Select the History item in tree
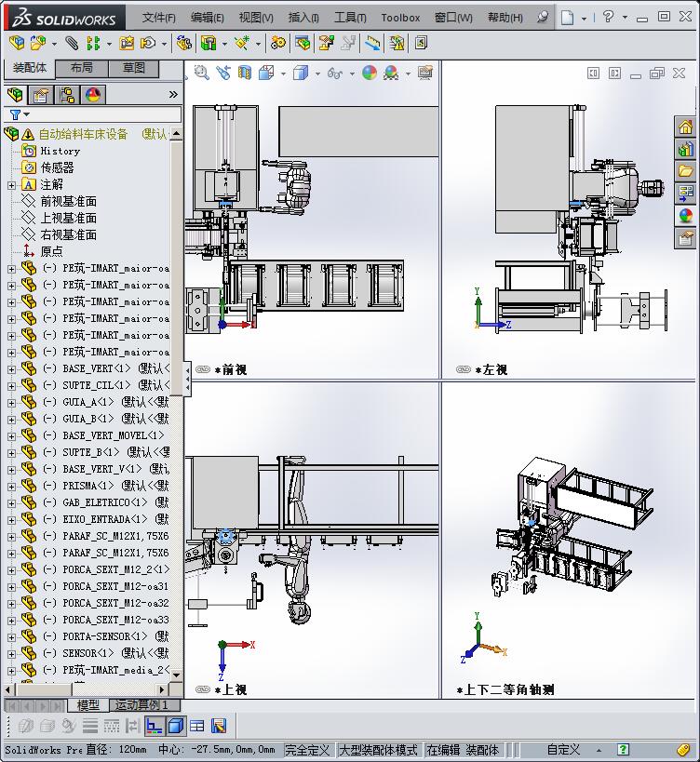This screenshot has height=762, width=700. point(60,151)
